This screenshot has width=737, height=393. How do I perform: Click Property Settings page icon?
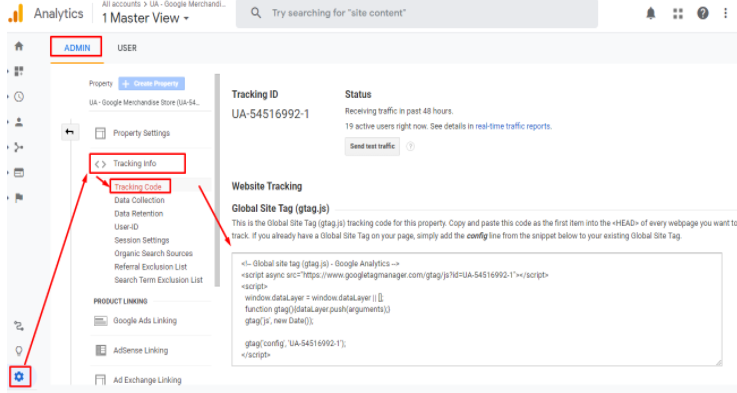(100, 134)
